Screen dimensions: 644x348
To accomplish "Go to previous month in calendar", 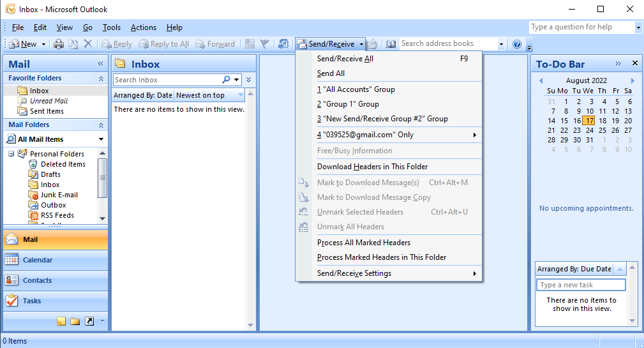I will coord(541,80).
